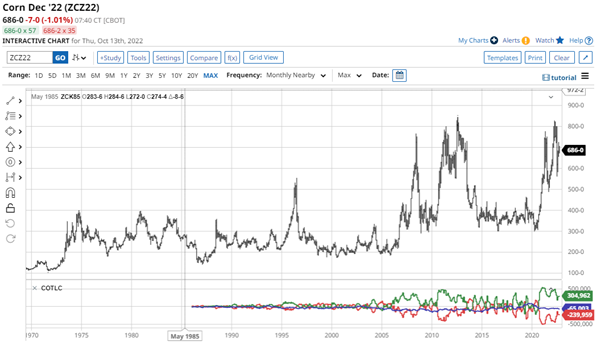Click the undo arrow icon
Image resolution: width=605 pixels, height=363 pixels.
[10, 223]
